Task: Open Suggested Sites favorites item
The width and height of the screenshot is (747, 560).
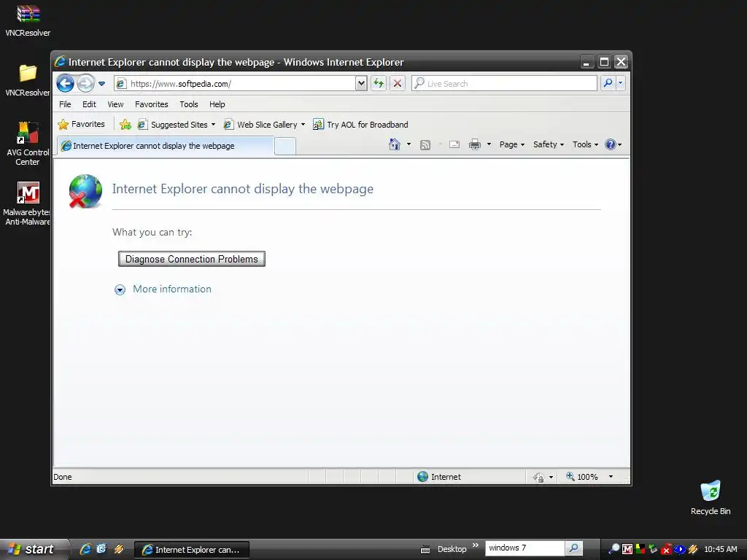Action: (x=177, y=124)
